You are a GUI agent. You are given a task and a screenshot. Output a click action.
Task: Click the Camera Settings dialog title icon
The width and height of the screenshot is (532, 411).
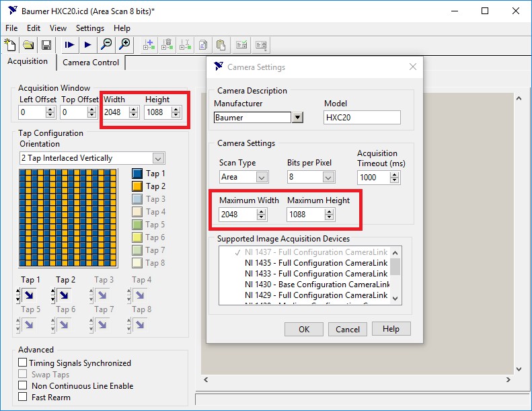point(219,66)
